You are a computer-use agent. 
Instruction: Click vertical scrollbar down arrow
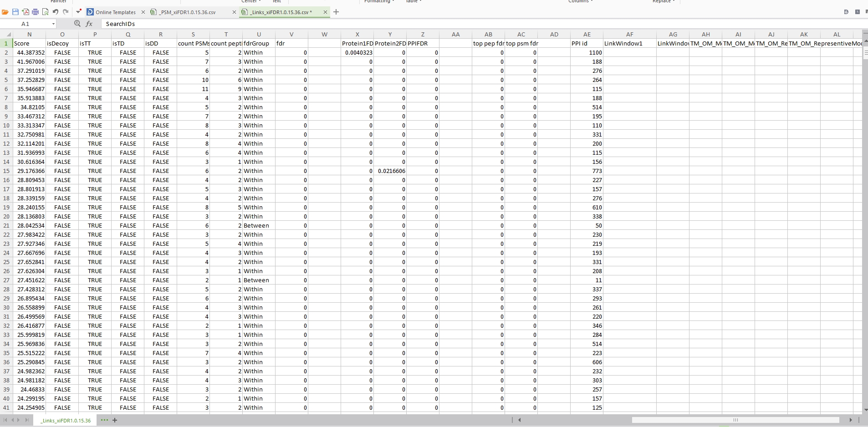coord(865,411)
